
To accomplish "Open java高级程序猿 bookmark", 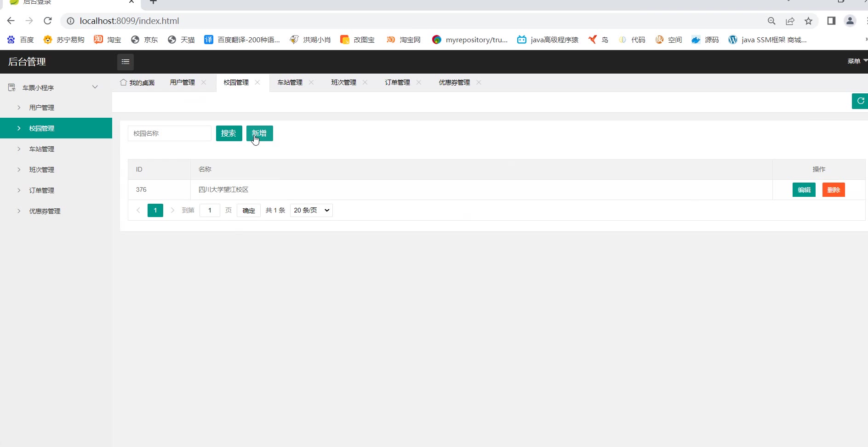I will [548, 40].
